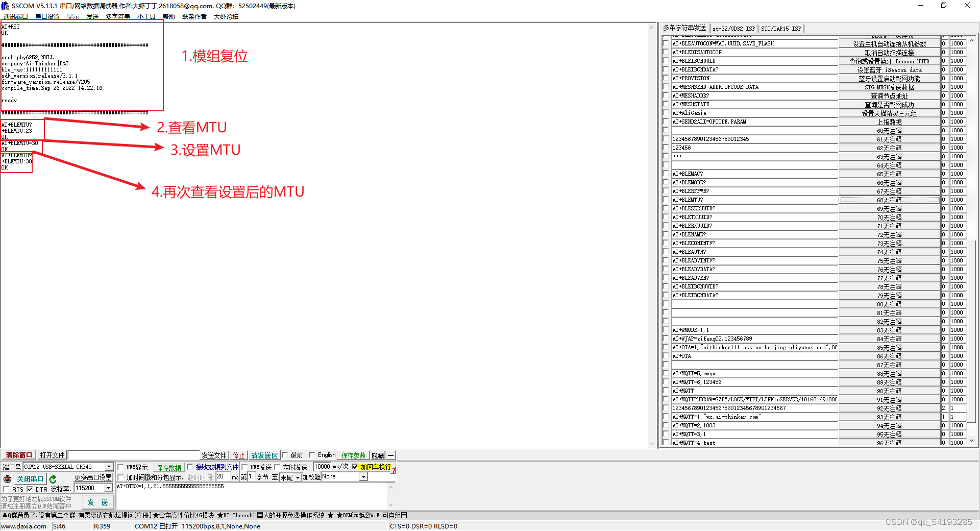Click the SSCOM application icon in title bar
This screenshot has height=531, width=980.
coord(5,6)
